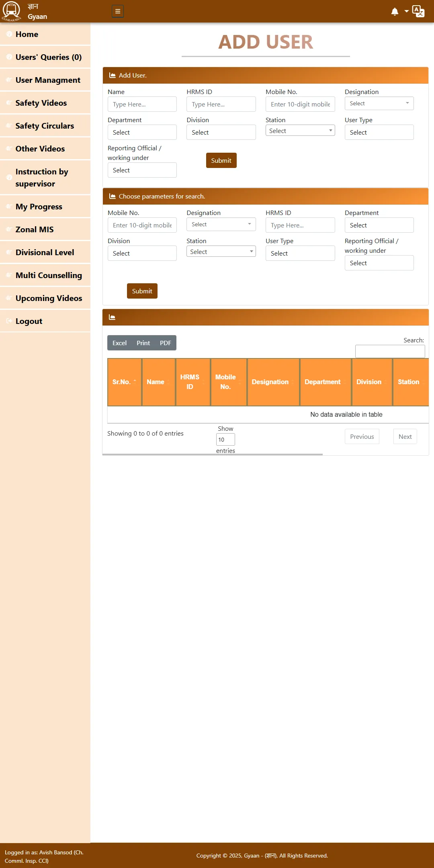The image size is (434, 868).
Task: Export table as PDF
Action: 166,343
